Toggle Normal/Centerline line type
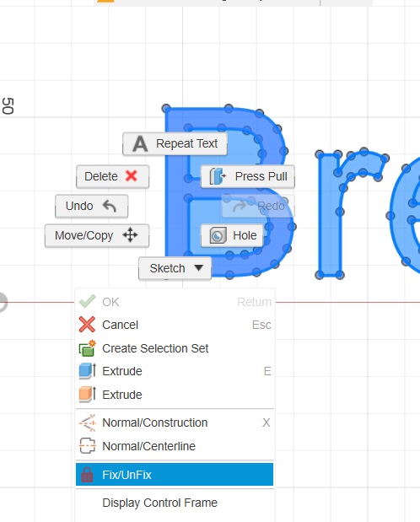Image resolution: width=420 pixels, height=522 pixels. [175, 446]
